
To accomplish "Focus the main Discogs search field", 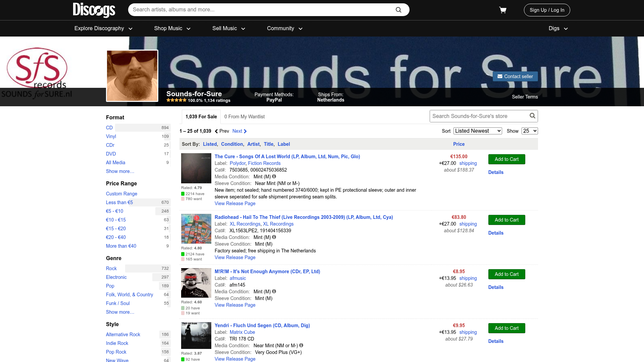I will click(262, 10).
